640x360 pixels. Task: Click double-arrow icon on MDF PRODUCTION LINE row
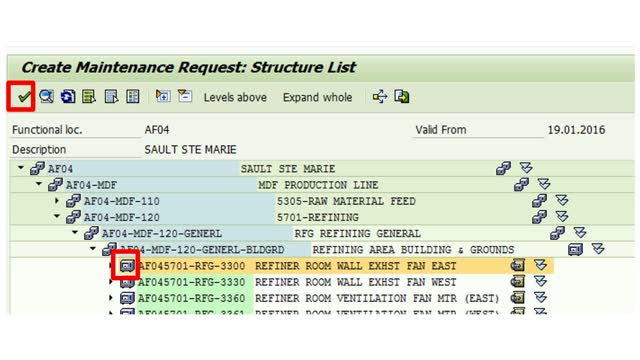tap(544, 184)
